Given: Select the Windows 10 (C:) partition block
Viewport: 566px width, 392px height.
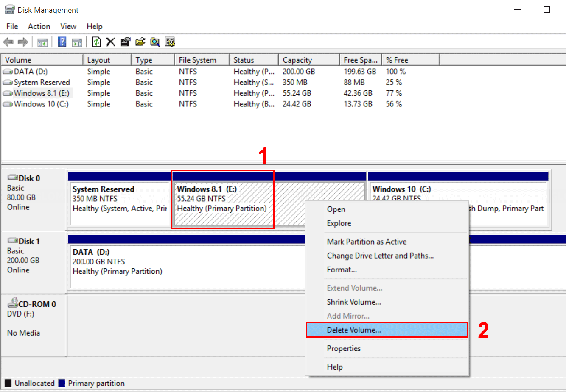Looking at the screenshot, I should (458, 199).
